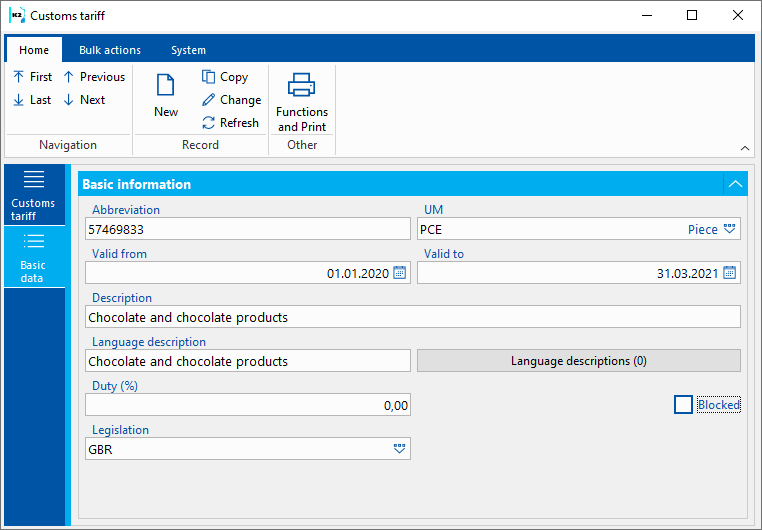Screen dimensions: 762x530
Task: Open the UM unit dropdown
Action: click(x=730, y=229)
